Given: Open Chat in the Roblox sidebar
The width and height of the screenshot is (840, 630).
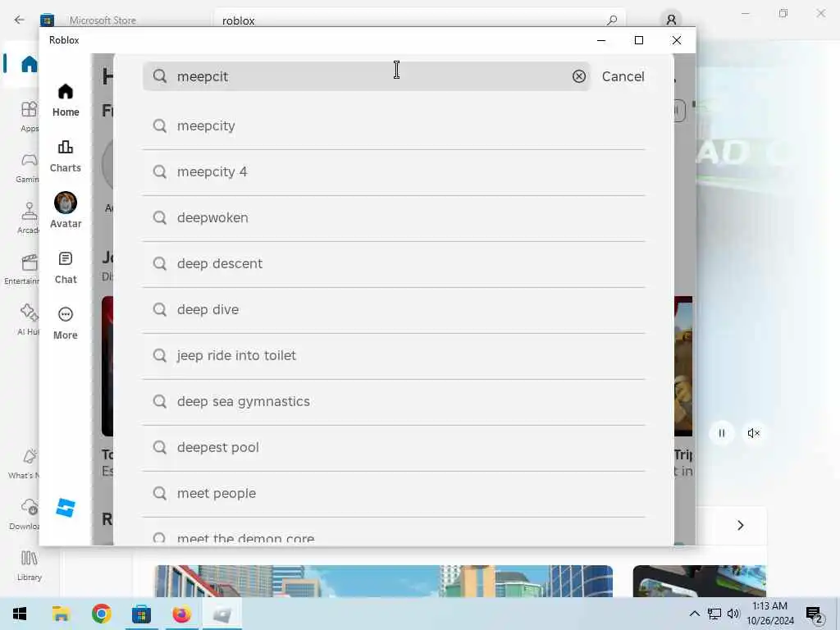Looking at the screenshot, I should (66, 268).
